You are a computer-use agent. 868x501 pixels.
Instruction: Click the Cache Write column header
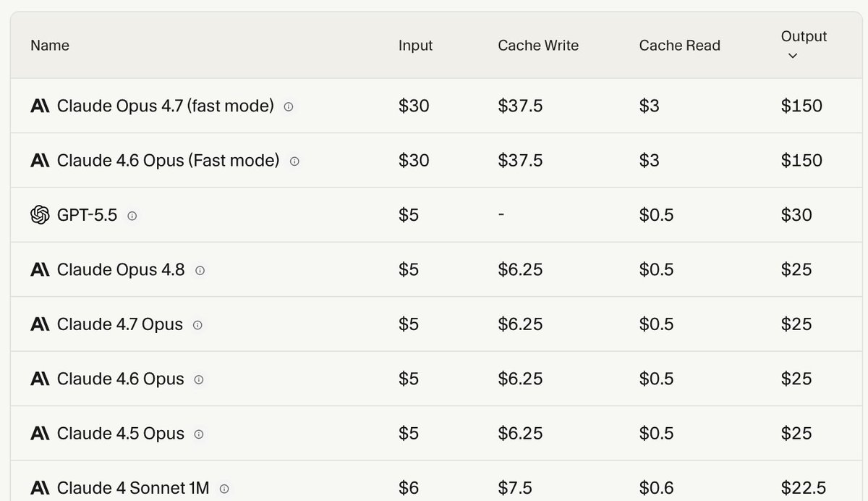pos(538,45)
